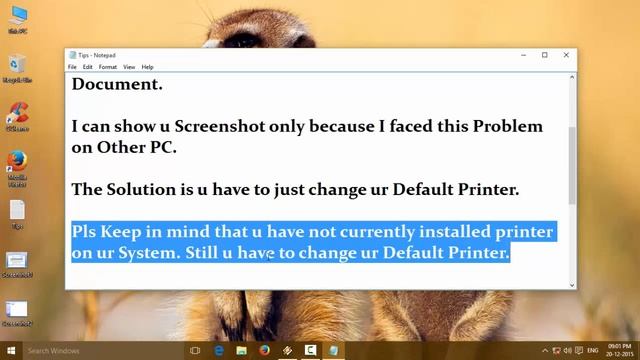The height and width of the screenshot is (360, 640).
Task: Click the ENG language indicator
Action: (593, 351)
